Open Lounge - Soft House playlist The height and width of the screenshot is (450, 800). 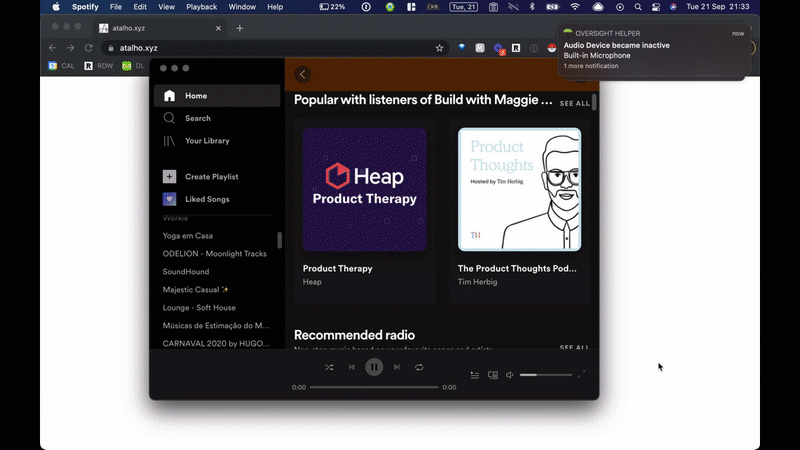199,308
